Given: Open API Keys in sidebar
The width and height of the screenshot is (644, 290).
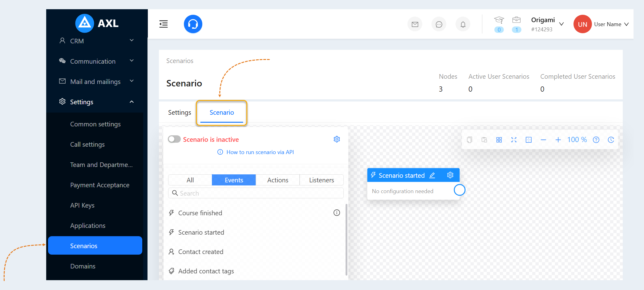Looking at the screenshot, I should [95, 205].
